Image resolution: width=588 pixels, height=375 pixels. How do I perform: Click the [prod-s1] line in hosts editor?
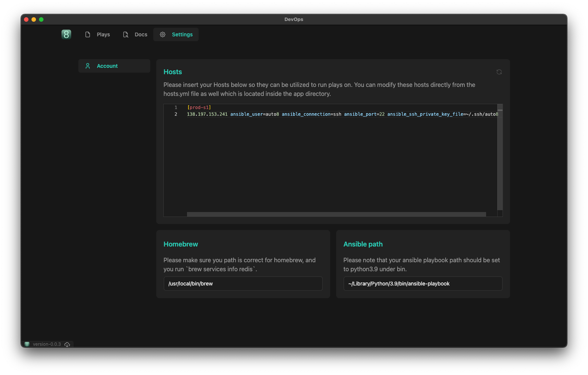coord(199,108)
